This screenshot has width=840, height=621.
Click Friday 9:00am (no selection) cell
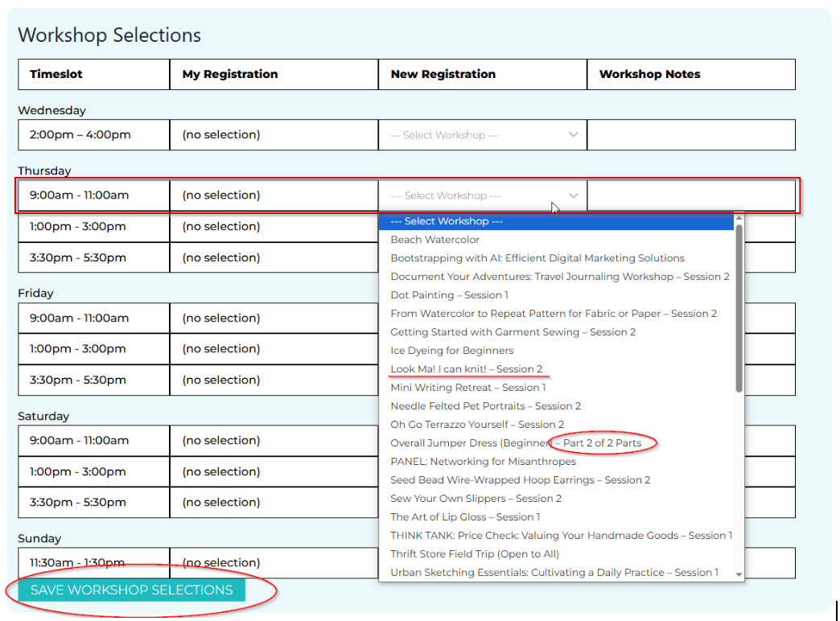coord(274,319)
